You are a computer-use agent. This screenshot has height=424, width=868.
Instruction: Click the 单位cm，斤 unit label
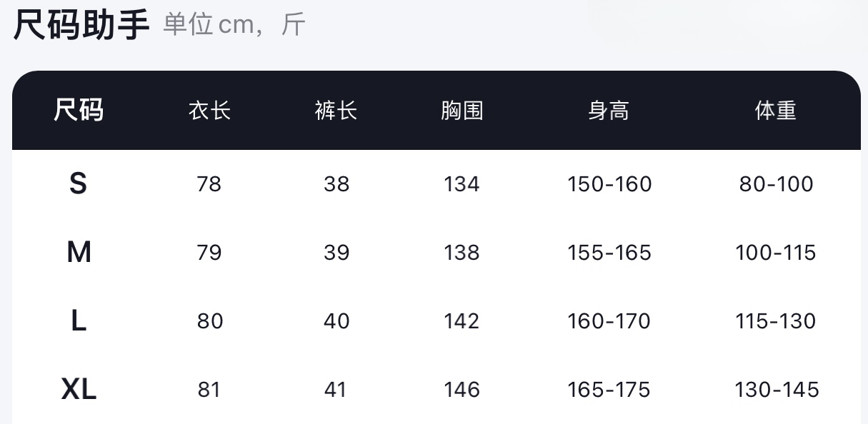coord(234,25)
